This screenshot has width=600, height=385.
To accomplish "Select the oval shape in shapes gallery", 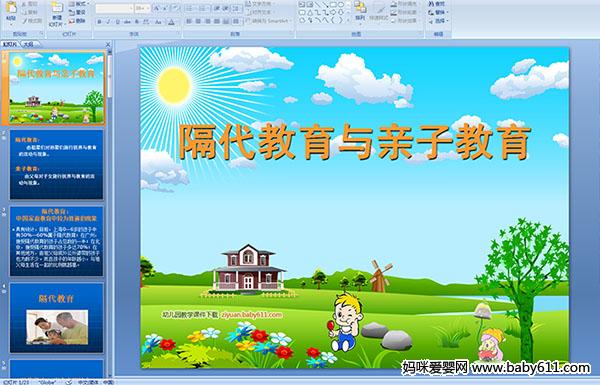I will click(341, 5).
